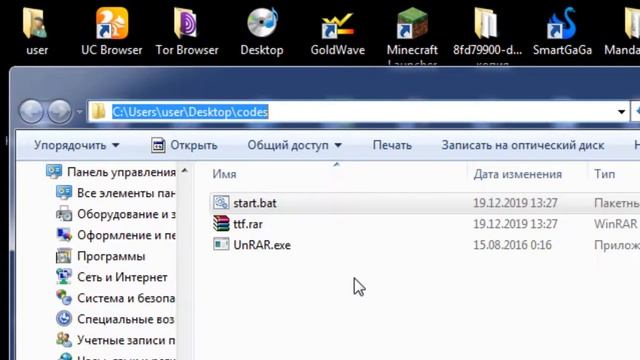This screenshot has height=360, width=640.
Task: Click the selected path C:\Users\user\Desktop\codes
Action: point(190,112)
